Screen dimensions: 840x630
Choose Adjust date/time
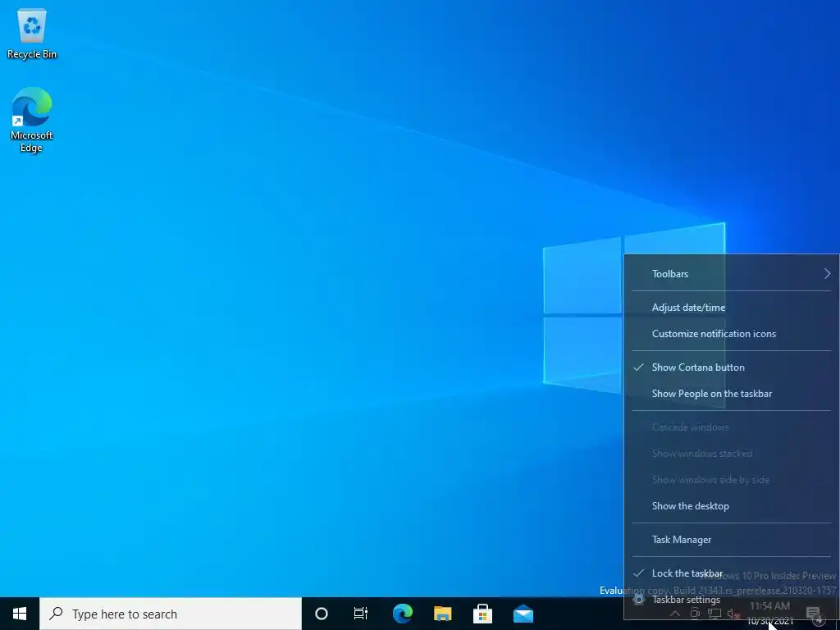point(732,308)
